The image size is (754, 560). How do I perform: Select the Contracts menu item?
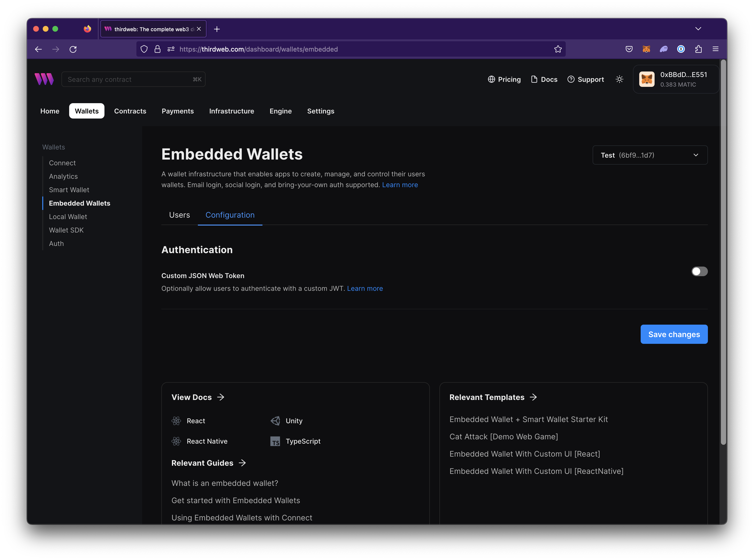129,111
